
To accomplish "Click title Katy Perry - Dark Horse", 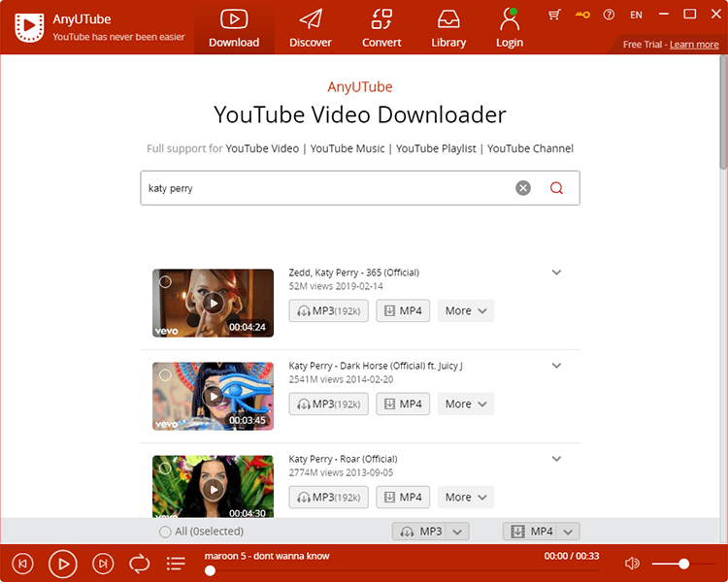I will [x=376, y=366].
